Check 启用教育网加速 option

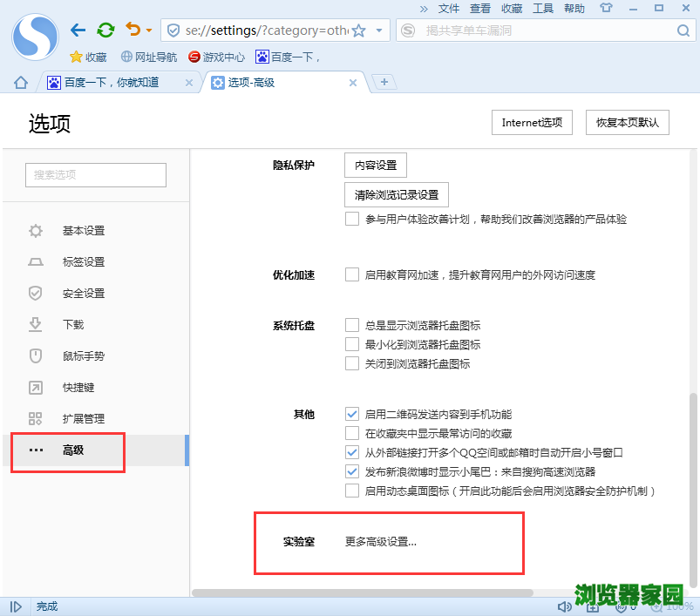(x=352, y=274)
